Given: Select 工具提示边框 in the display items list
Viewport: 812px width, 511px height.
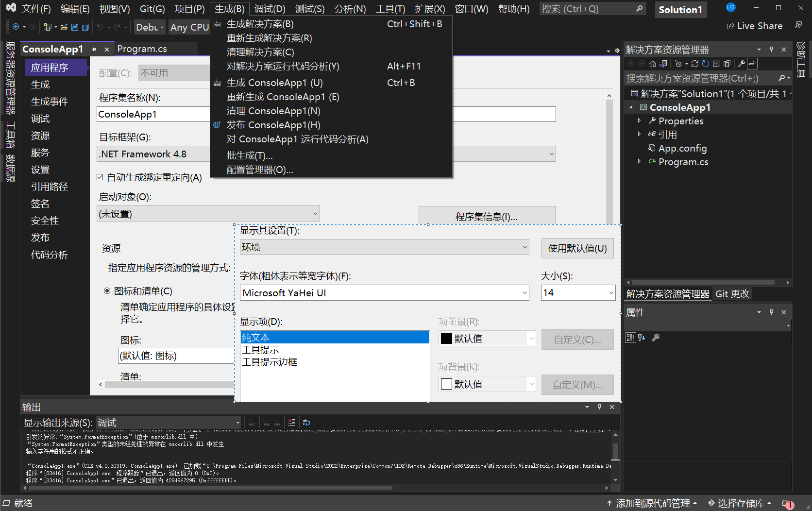Looking at the screenshot, I should 270,362.
